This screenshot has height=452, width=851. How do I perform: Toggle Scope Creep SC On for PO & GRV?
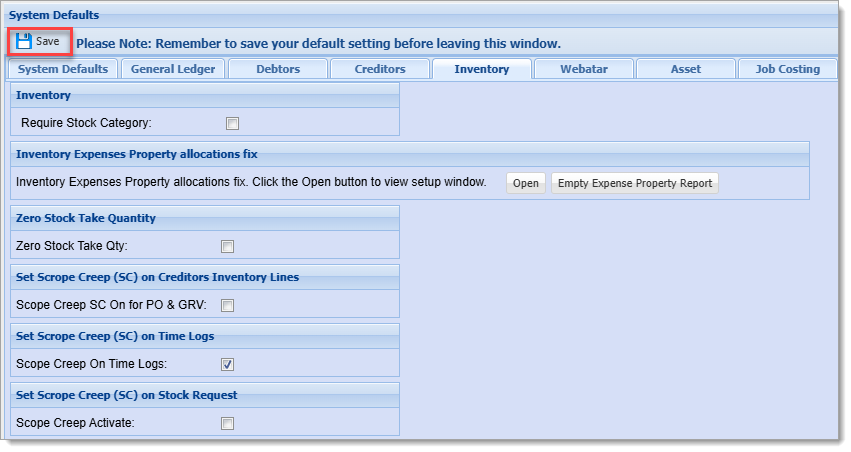(x=227, y=305)
